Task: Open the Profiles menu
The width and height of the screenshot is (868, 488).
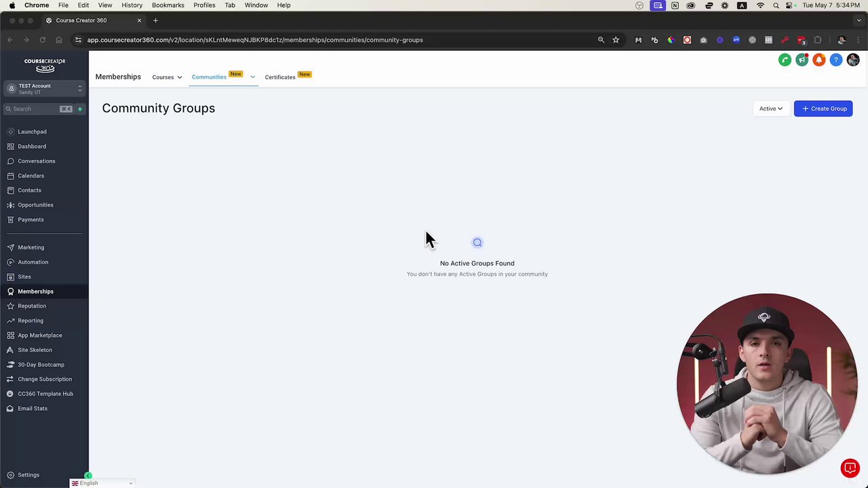Action: pos(204,5)
